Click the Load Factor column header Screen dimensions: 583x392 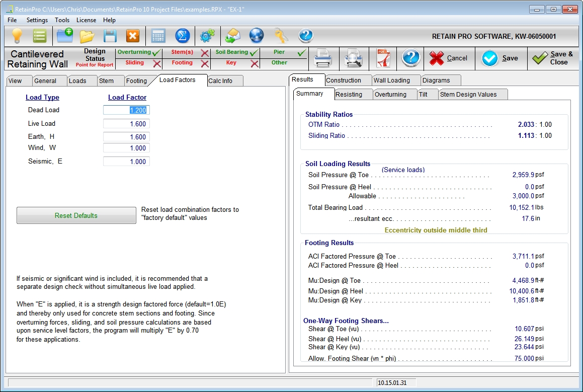pyautogui.click(x=127, y=98)
